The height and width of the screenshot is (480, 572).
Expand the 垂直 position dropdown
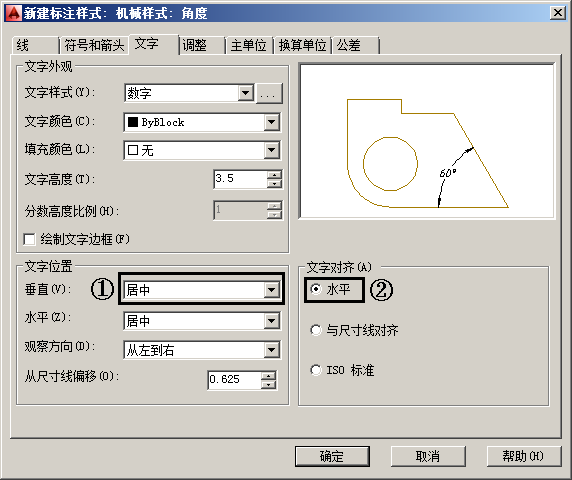[272, 290]
